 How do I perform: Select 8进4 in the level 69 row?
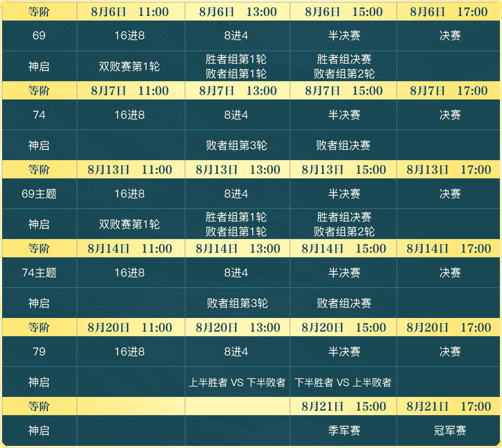tap(236, 36)
